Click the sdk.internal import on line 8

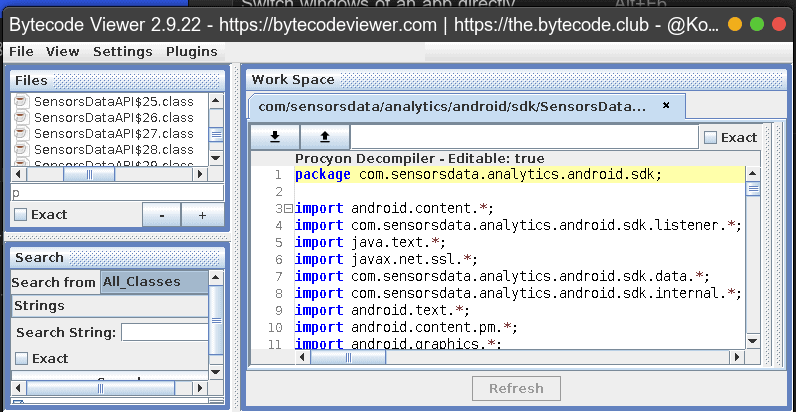tap(519, 293)
